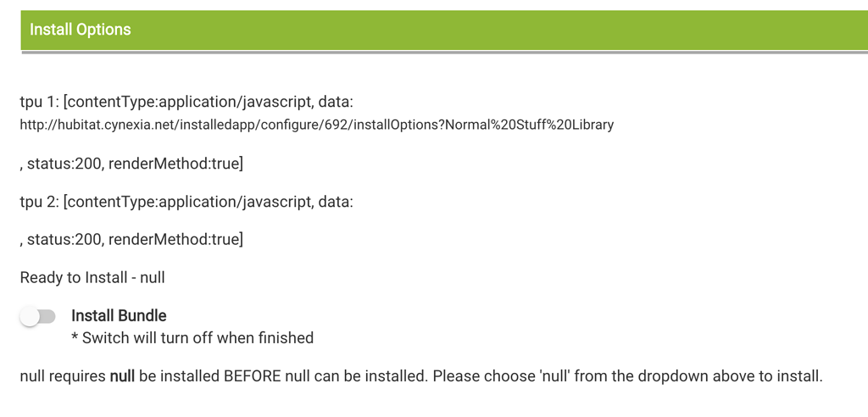Viewport: 868px width, 417px height.
Task: Click the status:200 line directly below the URL
Action: click(131, 164)
